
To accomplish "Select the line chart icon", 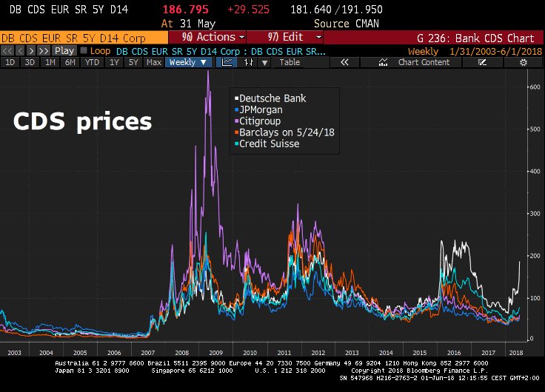I will (x=227, y=62).
